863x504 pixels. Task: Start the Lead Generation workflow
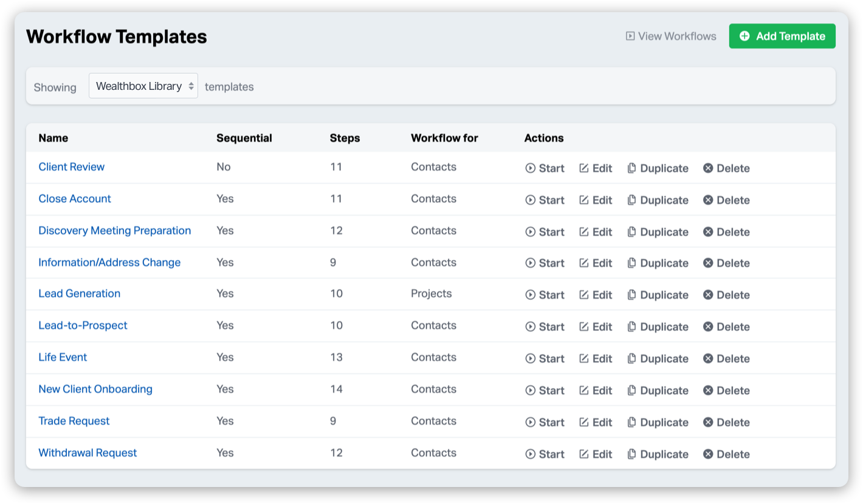545,295
